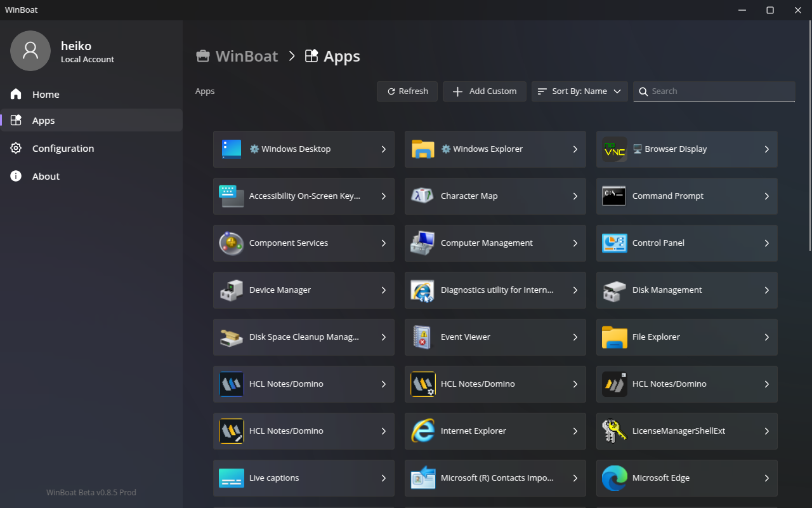Open the Sort By: Name dropdown
This screenshot has width=812, height=508.
tap(580, 91)
